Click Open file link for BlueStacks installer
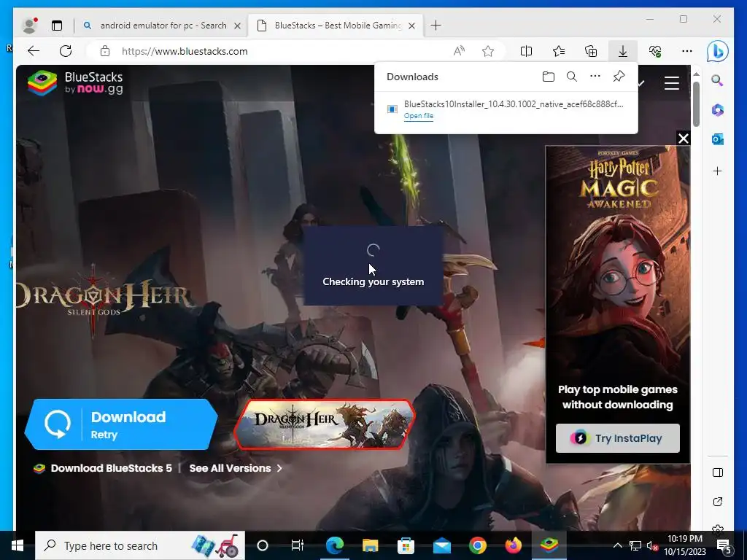This screenshot has width=747, height=560. (419, 116)
